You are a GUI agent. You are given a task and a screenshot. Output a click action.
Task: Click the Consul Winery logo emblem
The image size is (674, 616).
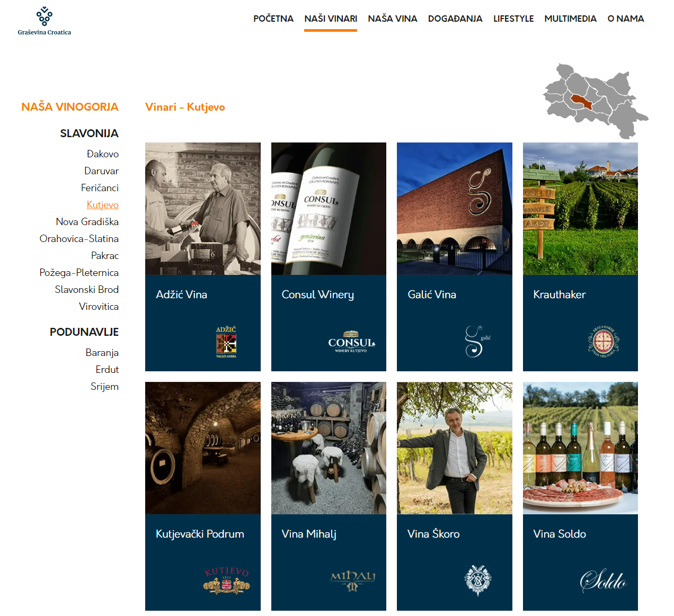pyautogui.click(x=352, y=342)
